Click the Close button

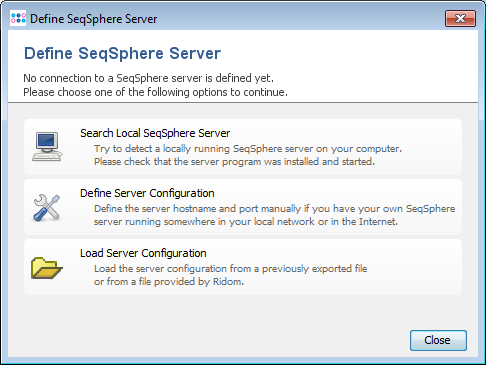coord(438,340)
